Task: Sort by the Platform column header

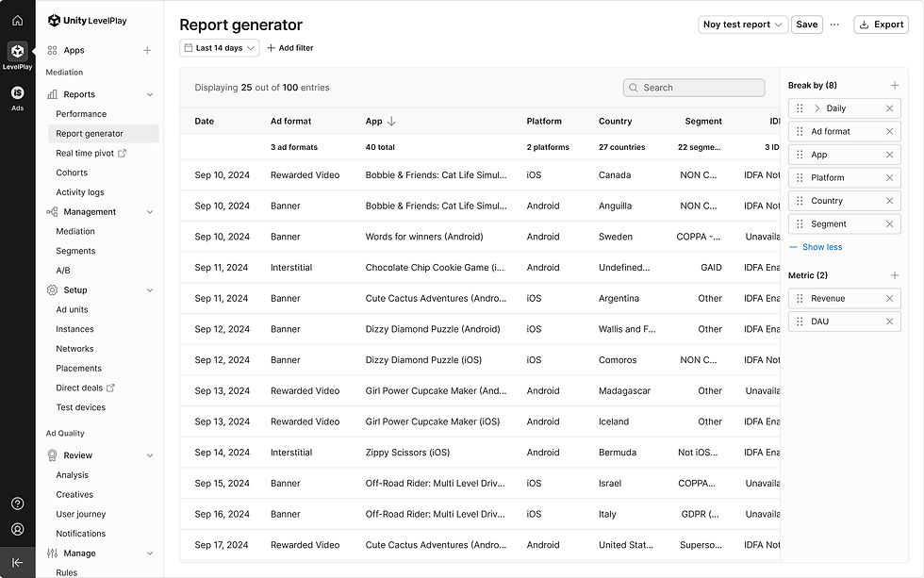Action: pyautogui.click(x=544, y=121)
